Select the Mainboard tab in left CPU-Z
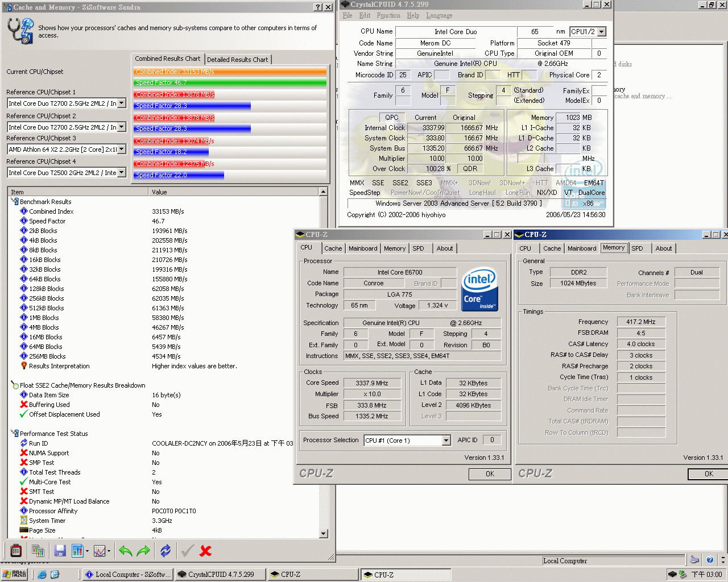 click(363, 248)
